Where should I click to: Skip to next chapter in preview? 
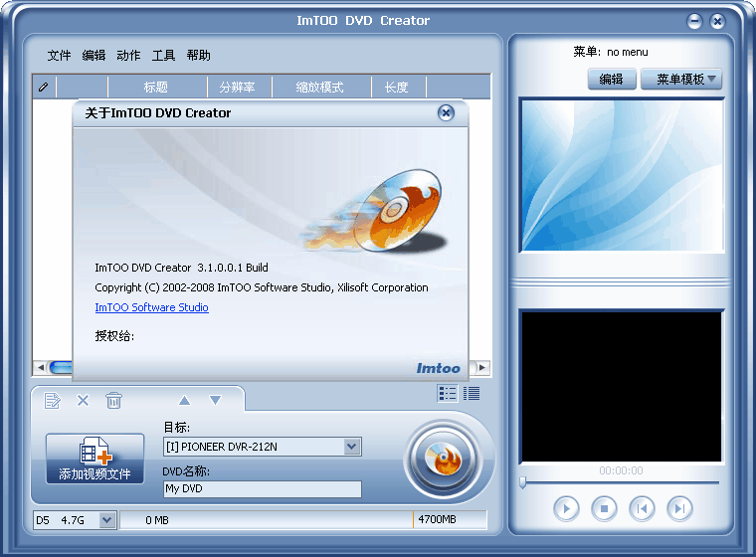(679, 508)
